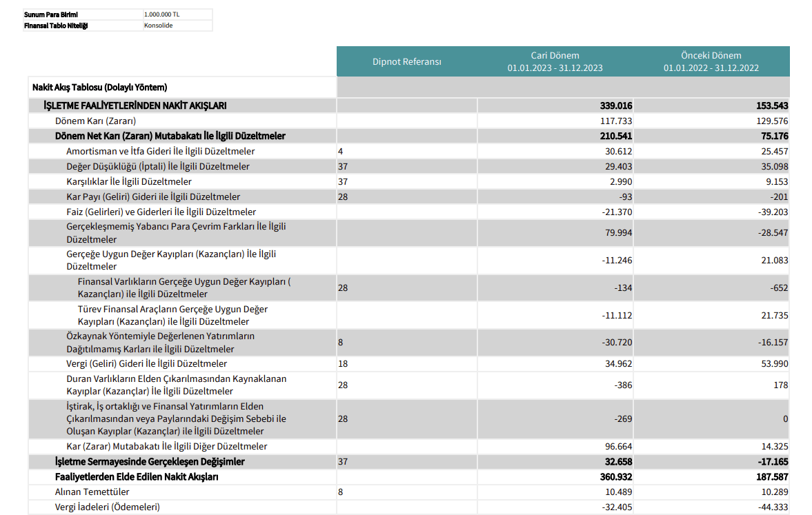
Task: Click the Sunum Para Birimi value field
Action: 176,14
